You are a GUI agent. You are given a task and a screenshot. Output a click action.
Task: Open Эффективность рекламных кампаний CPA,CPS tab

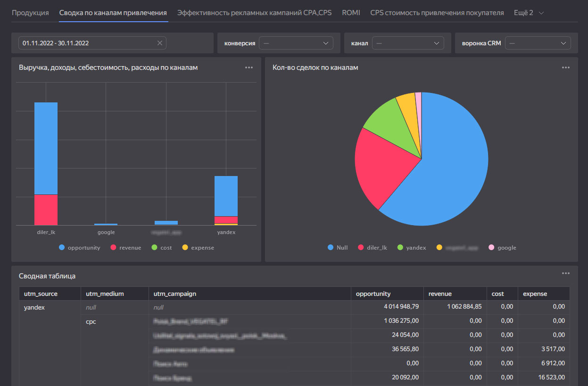click(254, 13)
